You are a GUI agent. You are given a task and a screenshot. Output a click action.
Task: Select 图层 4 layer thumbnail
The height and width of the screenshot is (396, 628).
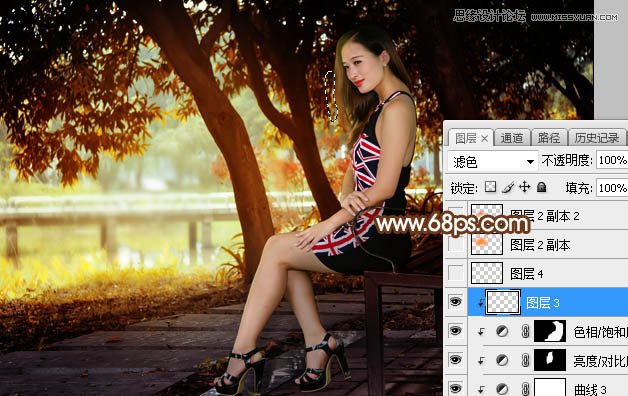point(487,273)
